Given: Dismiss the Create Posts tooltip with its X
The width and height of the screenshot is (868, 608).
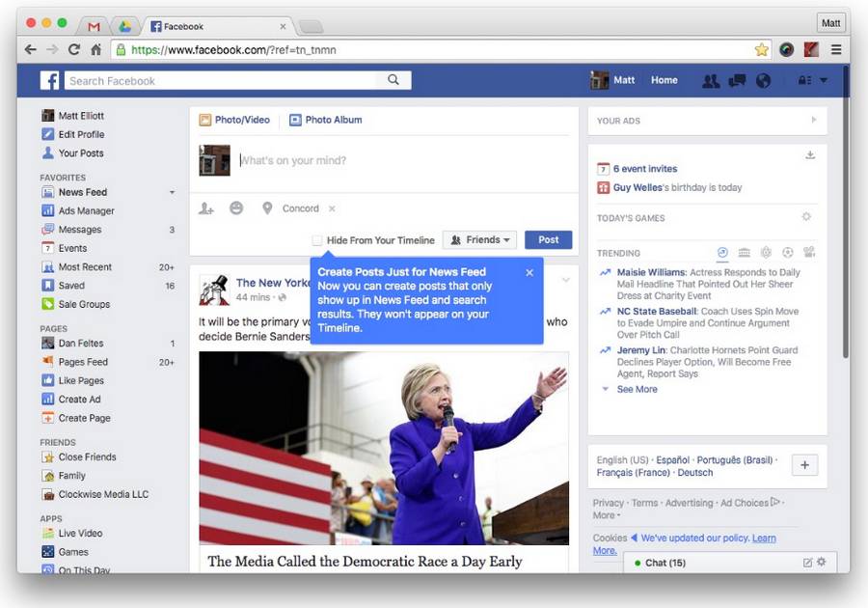Looking at the screenshot, I should pos(529,272).
